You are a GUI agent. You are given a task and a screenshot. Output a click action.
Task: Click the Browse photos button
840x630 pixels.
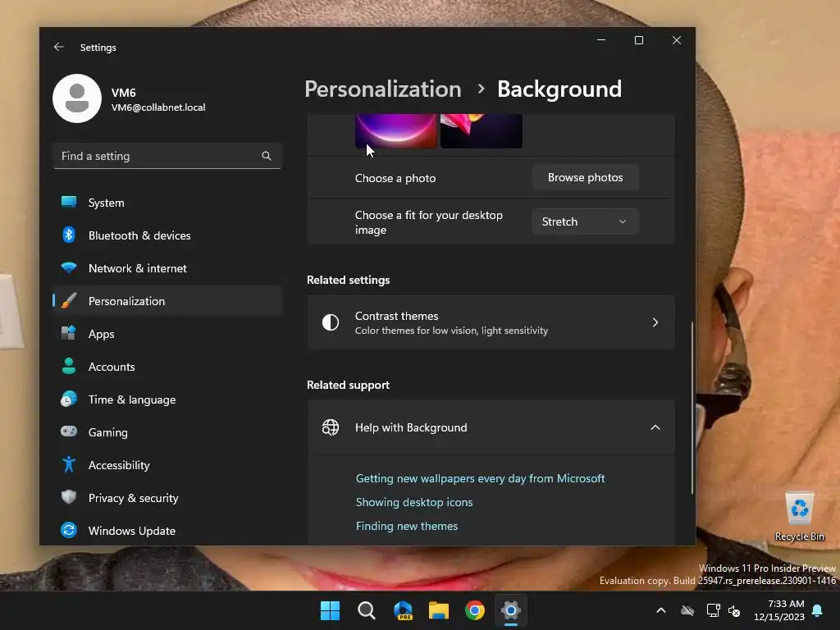click(x=585, y=177)
